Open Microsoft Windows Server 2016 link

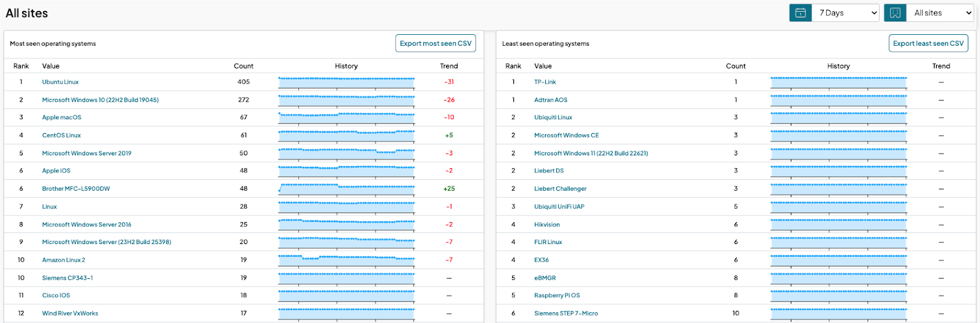coord(86,225)
